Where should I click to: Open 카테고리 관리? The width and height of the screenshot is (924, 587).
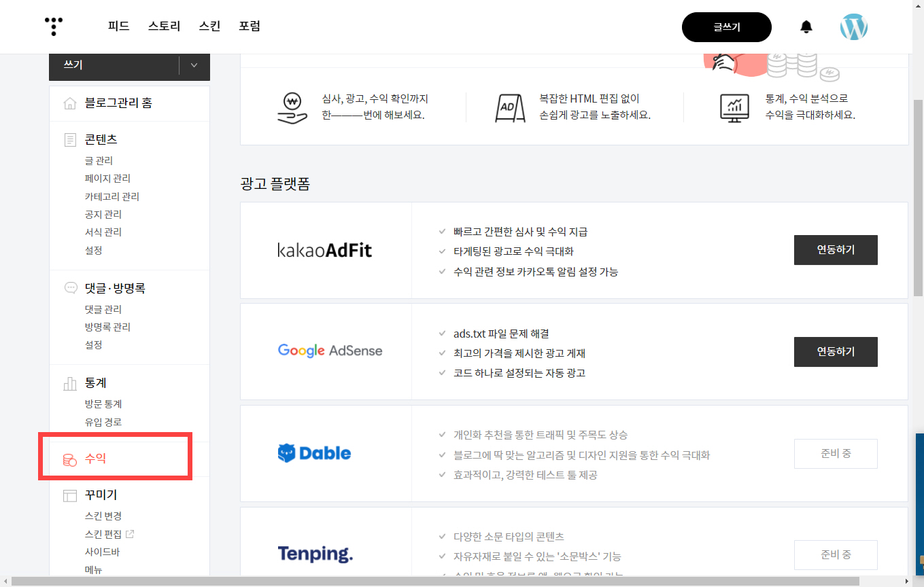[x=112, y=197]
